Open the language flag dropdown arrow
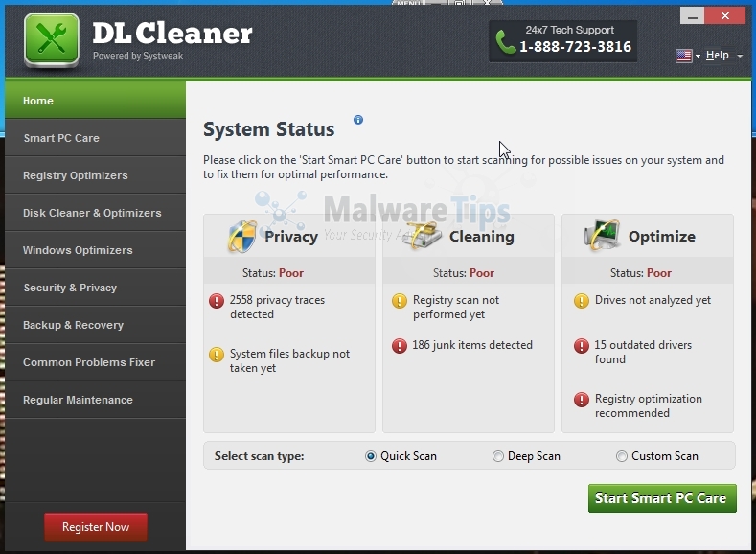The image size is (756, 554). [x=698, y=56]
